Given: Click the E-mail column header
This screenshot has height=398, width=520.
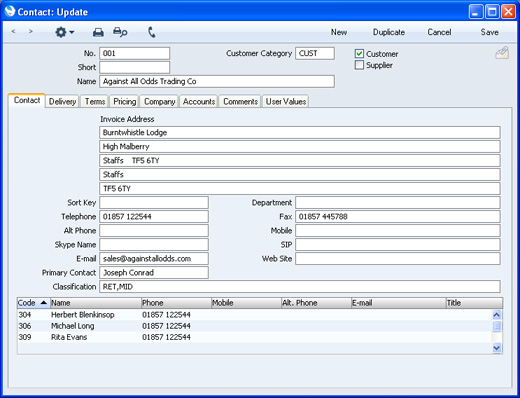Looking at the screenshot, I should 399,303.
